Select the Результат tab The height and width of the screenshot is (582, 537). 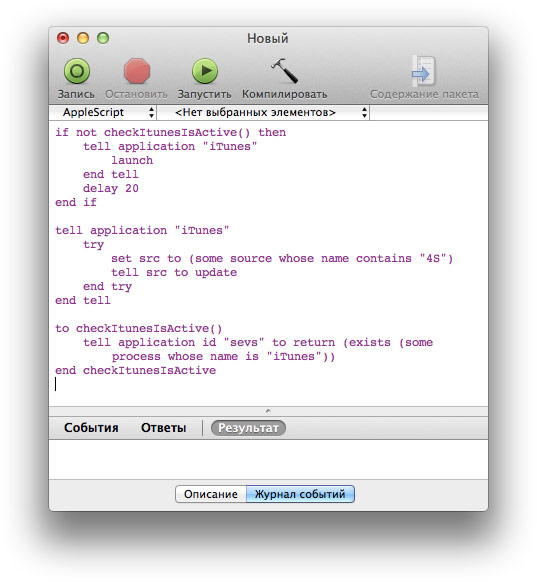tap(248, 428)
